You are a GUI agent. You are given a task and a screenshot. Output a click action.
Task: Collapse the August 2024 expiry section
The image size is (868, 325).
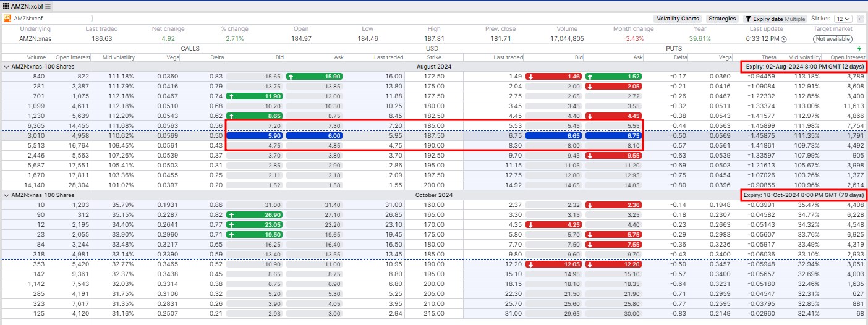pos(6,67)
